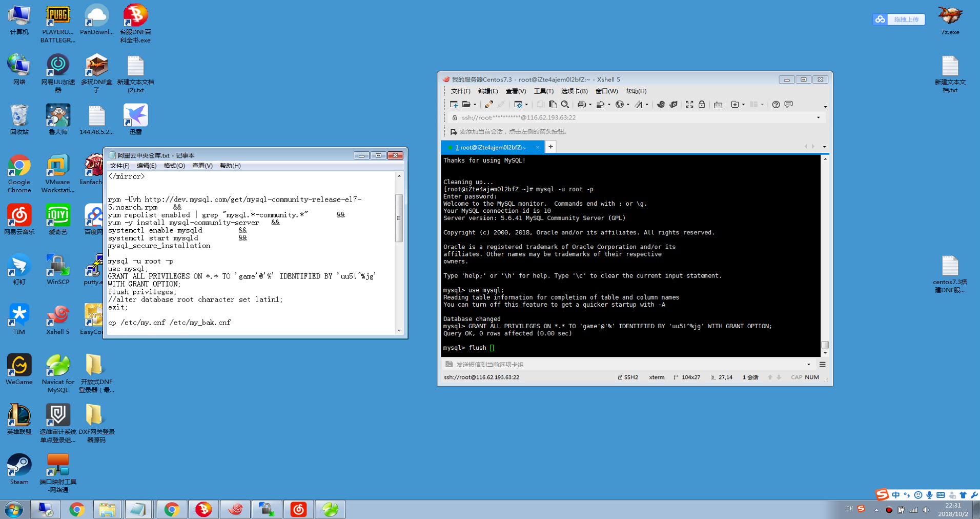This screenshot has height=519, width=980.
Task: Open the Find dialog via magnifier icon
Action: coord(564,105)
